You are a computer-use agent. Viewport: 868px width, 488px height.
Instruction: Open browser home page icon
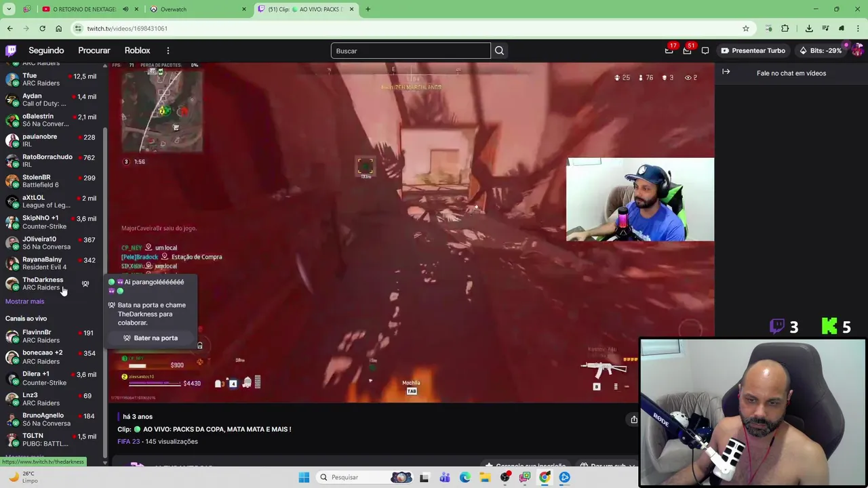[58, 28]
